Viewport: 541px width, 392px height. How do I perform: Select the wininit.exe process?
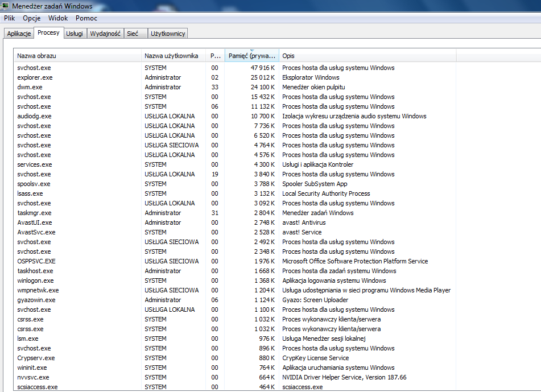234,367
